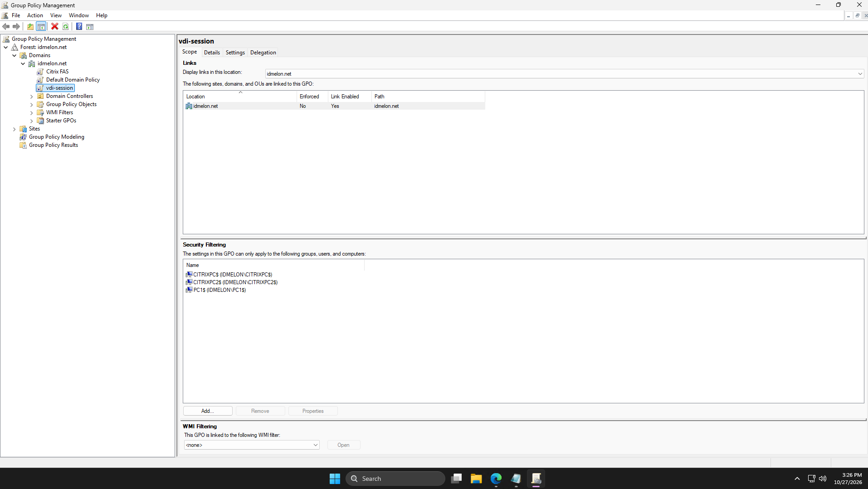The image size is (868, 489).
Task: Click the Forest: idmelon.net triangle icon
Action: 15,47
